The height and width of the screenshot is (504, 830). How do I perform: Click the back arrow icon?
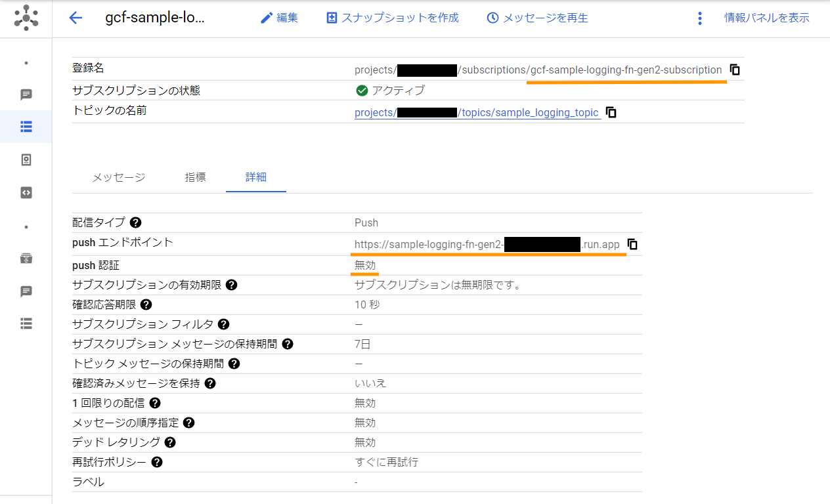click(76, 18)
